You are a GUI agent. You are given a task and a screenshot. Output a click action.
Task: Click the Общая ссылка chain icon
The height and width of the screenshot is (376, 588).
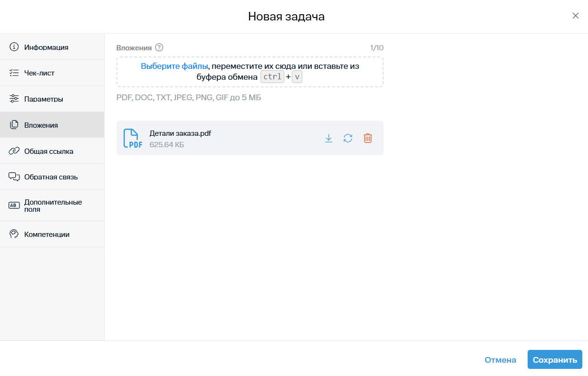click(14, 151)
